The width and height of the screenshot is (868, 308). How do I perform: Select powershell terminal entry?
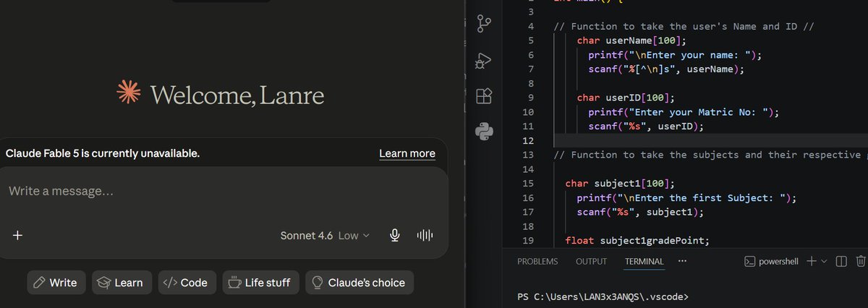[771, 261]
